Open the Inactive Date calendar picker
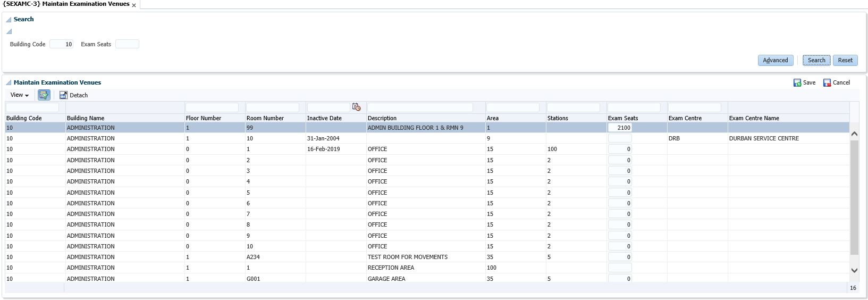Viewport: 868px width, 300px height. (x=356, y=107)
